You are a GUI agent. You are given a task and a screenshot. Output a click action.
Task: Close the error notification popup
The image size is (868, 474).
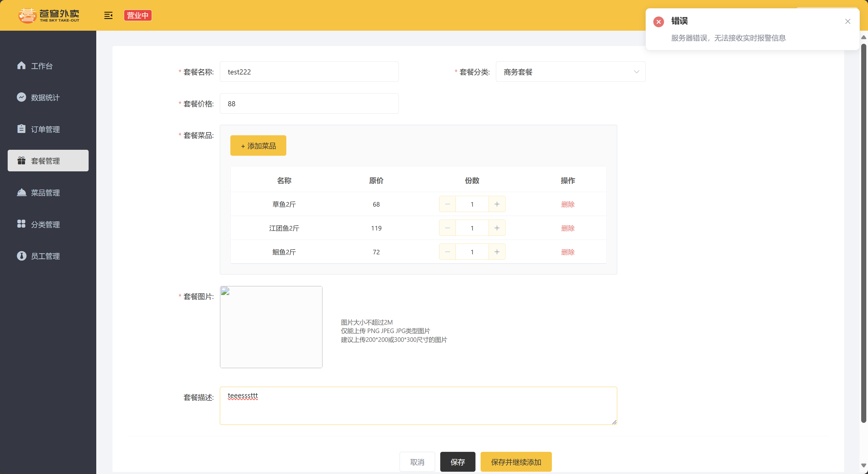[x=848, y=22]
